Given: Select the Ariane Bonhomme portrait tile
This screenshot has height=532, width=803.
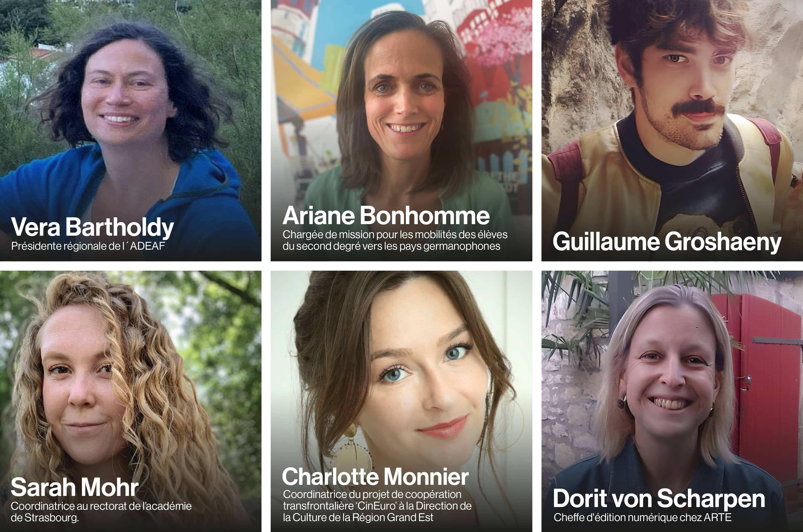Looking at the screenshot, I should 401,131.
